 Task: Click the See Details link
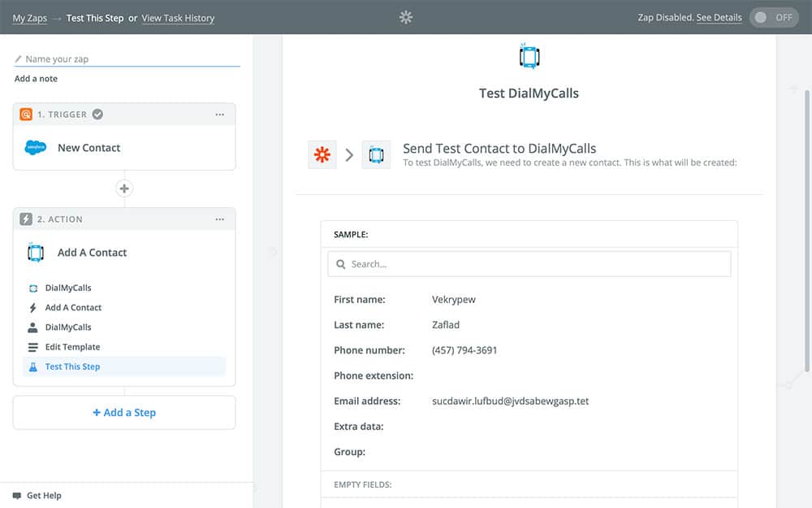[x=719, y=18]
